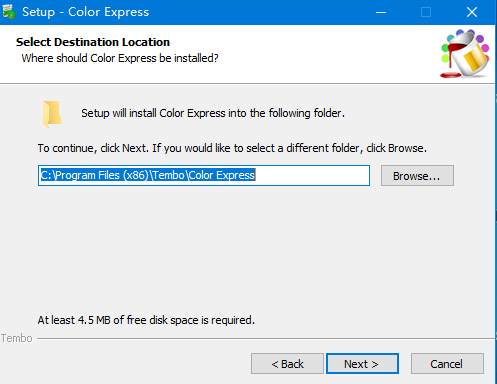497x384 pixels.
Task: Cancel the Color Express setup
Action: tap(447, 363)
